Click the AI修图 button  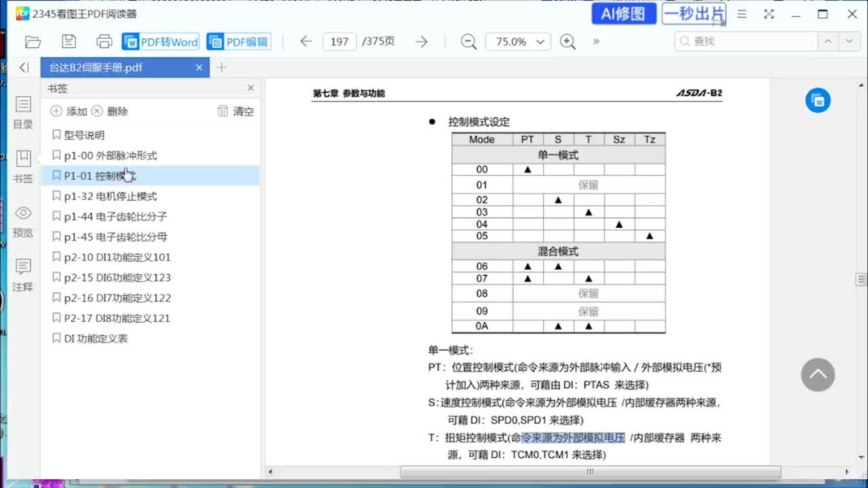pyautogui.click(x=624, y=14)
